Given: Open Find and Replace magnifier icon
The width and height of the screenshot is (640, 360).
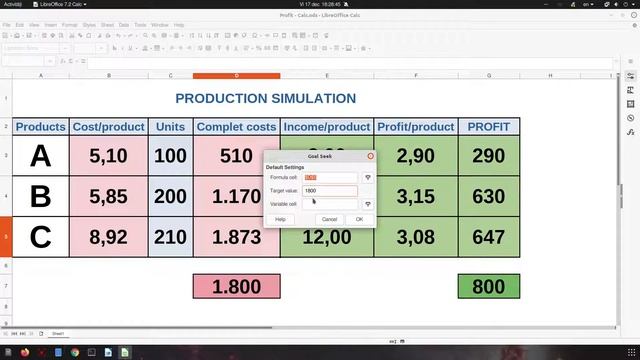Looking at the screenshot, I should 145,36.
